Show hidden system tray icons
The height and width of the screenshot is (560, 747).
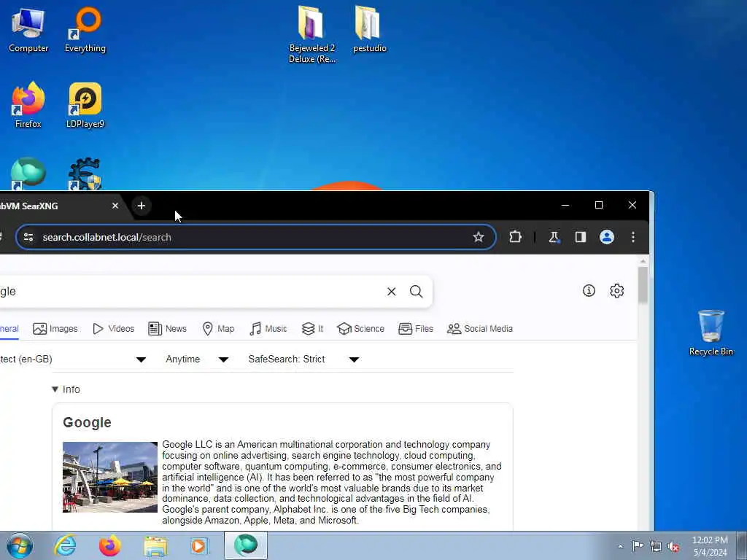[x=620, y=546]
